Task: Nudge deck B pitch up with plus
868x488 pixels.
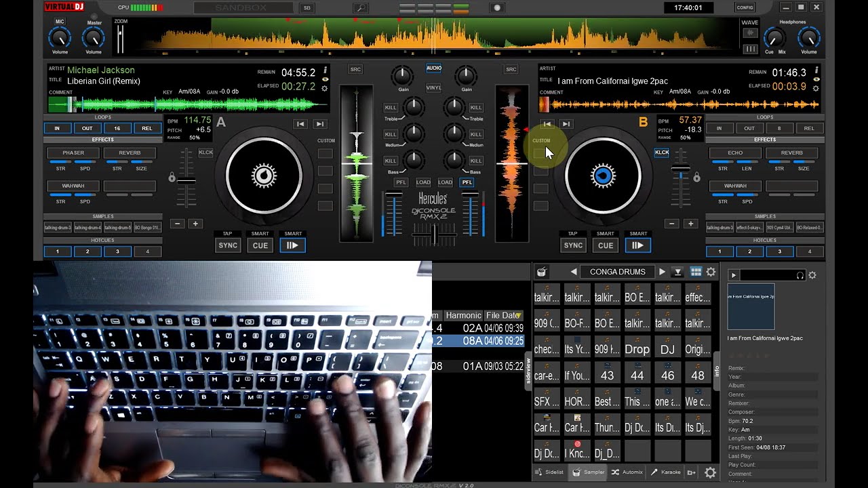Action: click(690, 224)
